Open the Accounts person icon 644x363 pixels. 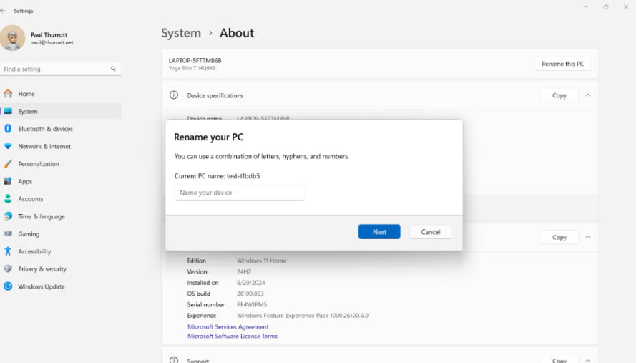[x=8, y=199]
